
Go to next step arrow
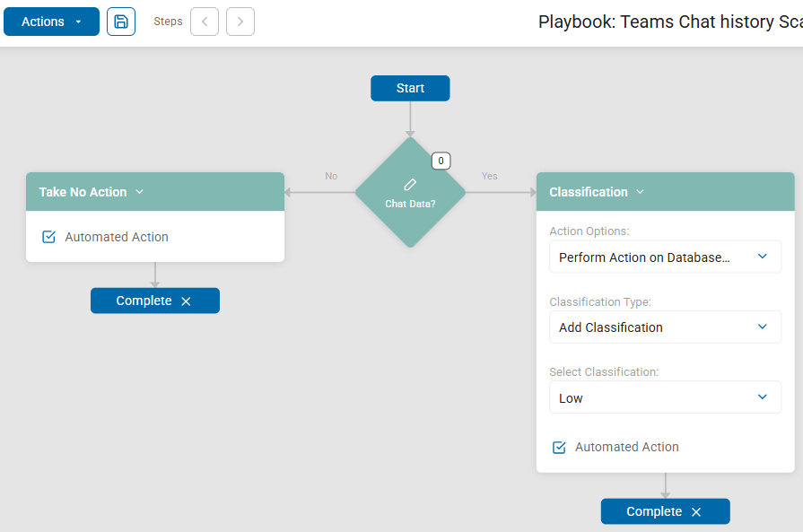(x=240, y=22)
